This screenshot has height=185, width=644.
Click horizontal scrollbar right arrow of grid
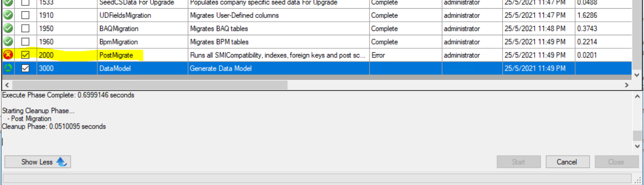[x=627, y=85]
